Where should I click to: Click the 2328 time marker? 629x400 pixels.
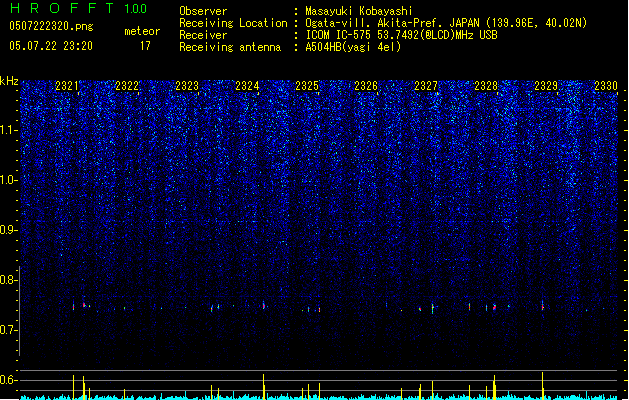tap(486, 86)
